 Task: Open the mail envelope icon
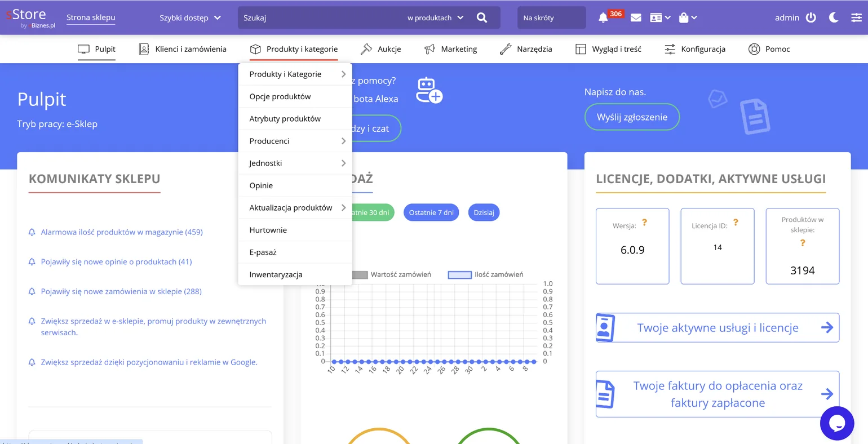(636, 17)
